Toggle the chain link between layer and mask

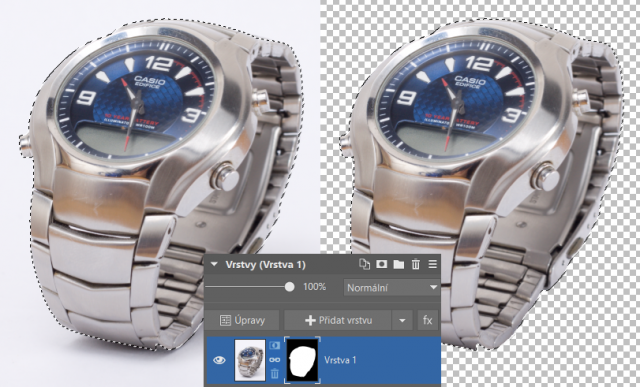pyautogui.click(x=275, y=360)
